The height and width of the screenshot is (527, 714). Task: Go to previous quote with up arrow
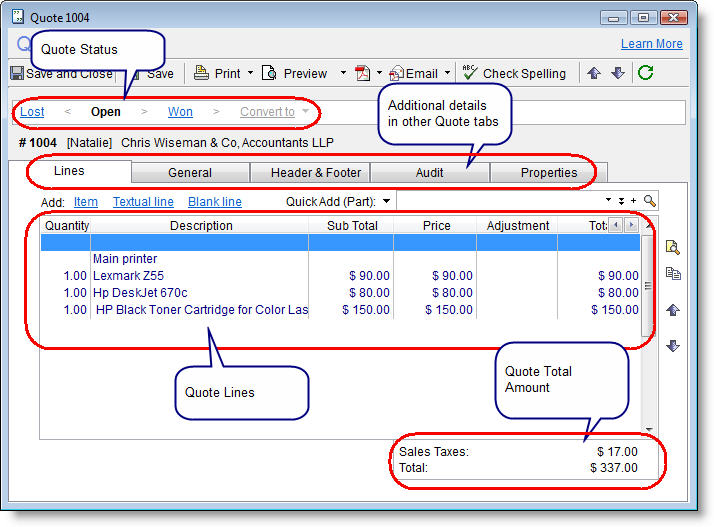[594, 73]
